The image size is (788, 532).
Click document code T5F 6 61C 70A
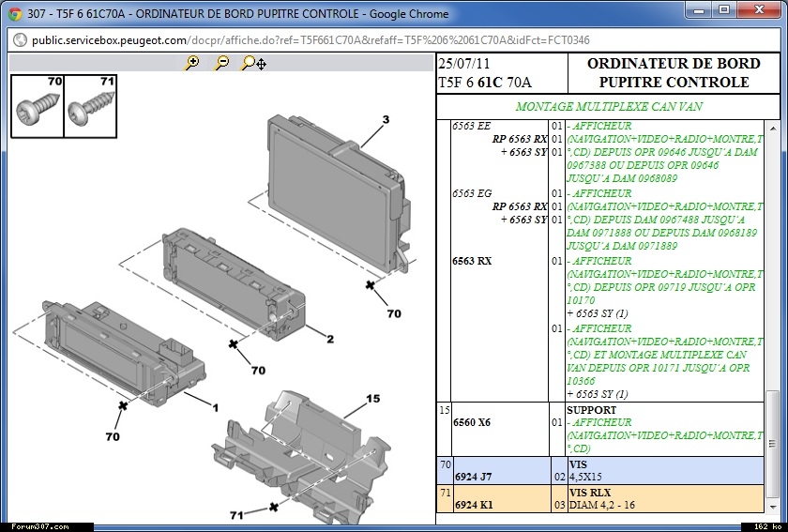(485, 83)
